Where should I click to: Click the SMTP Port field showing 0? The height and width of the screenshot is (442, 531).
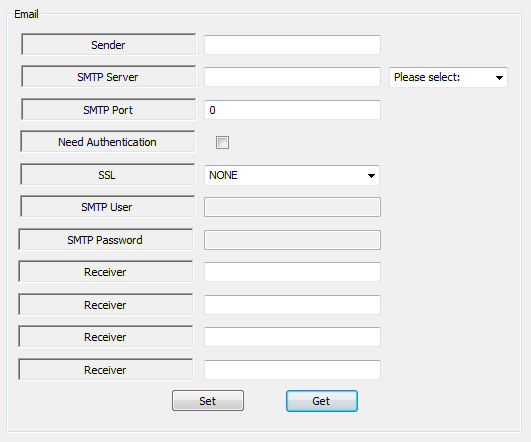click(x=292, y=110)
